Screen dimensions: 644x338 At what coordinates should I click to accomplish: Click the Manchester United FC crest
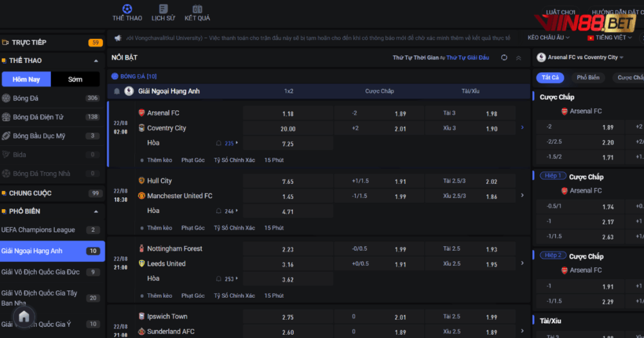(142, 195)
